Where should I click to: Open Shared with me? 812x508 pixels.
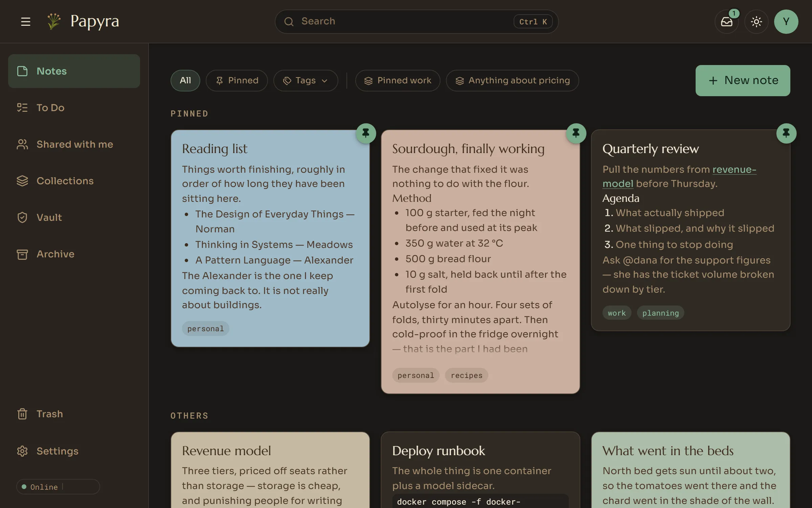(x=74, y=144)
